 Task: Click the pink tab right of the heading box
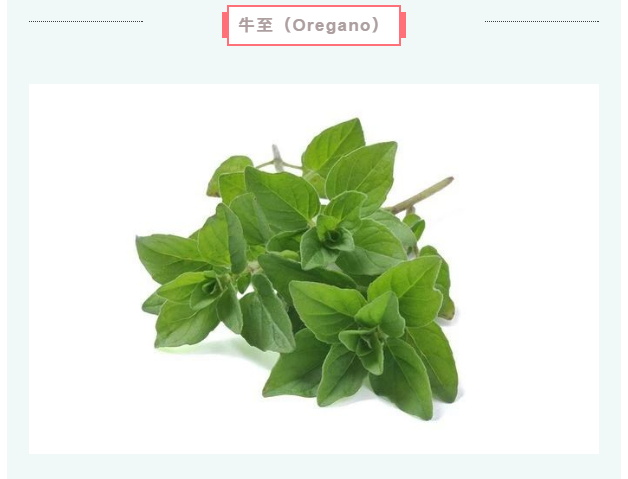pyautogui.click(x=403, y=25)
